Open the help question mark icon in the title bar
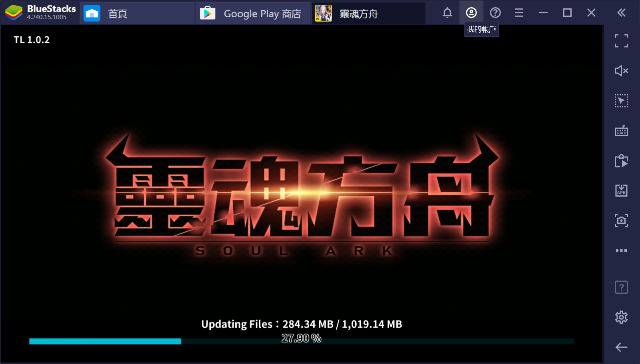 tap(495, 13)
